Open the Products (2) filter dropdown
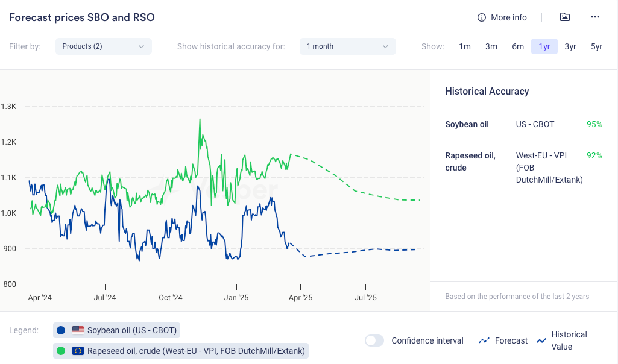The image size is (618, 364). point(103,46)
